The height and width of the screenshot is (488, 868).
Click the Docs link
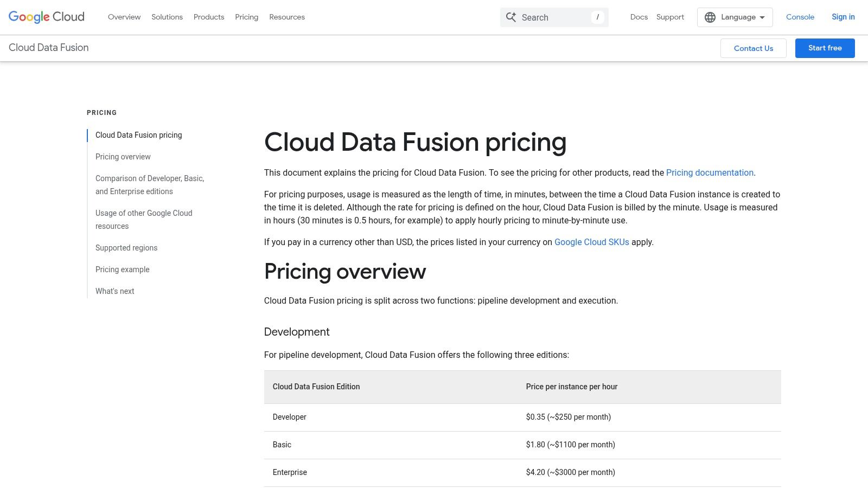tap(639, 17)
